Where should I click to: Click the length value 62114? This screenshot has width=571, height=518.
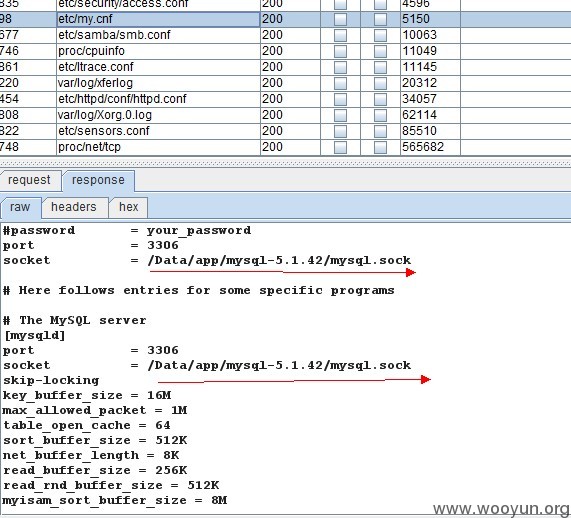click(x=419, y=115)
